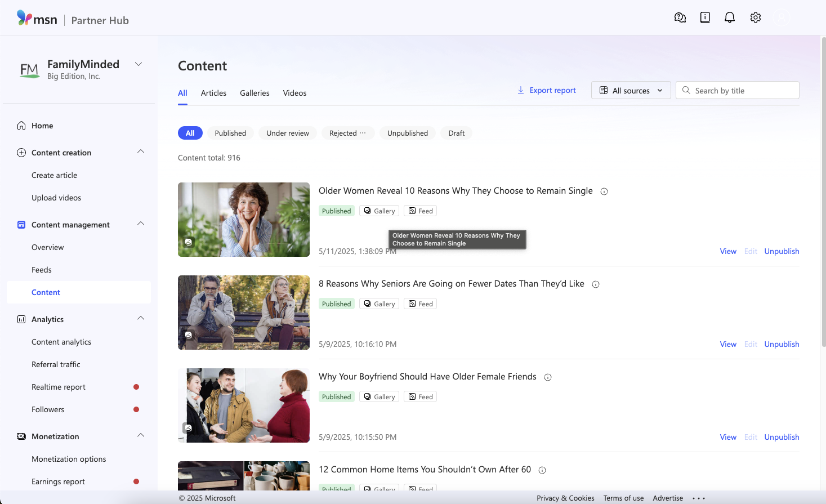826x504 pixels.
Task: Click the search magnifier icon
Action: point(686,90)
